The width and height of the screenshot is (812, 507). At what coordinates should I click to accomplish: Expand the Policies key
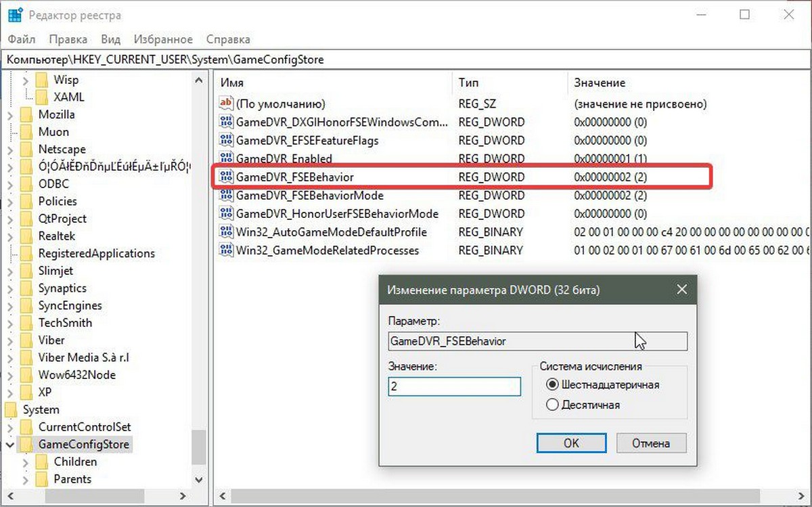pos(10,201)
